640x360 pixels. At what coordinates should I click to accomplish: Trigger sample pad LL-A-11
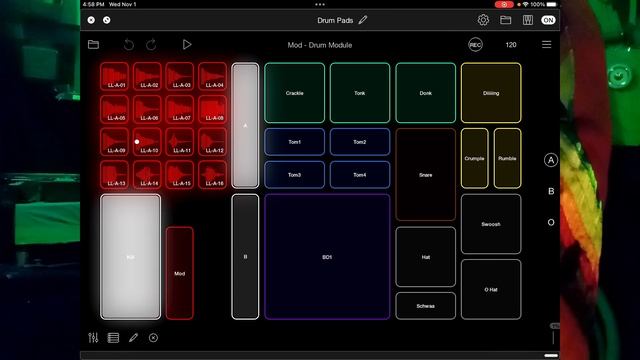pyautogui.click(x=180, y=142)
